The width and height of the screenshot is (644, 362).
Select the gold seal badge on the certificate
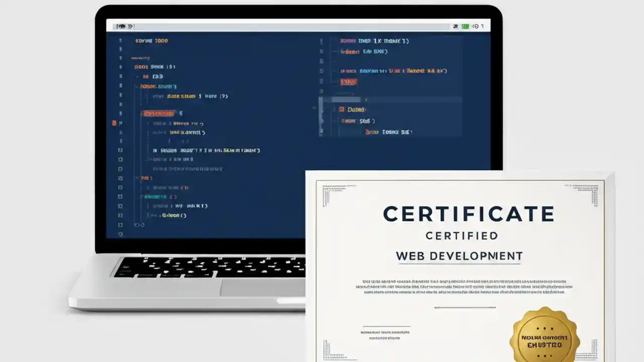pyautogui.click(x=545, y=336)
